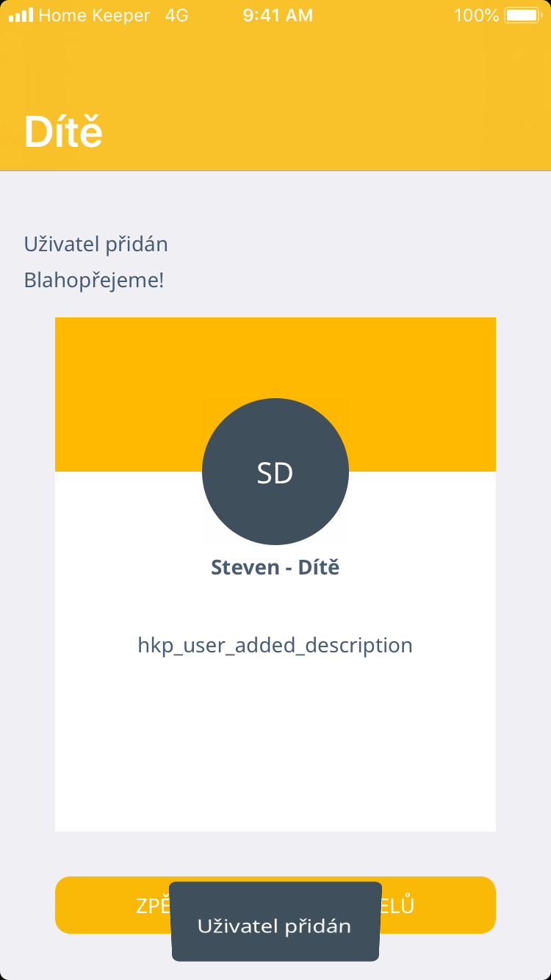Tap the cellular signal strength bars
This screenshot has width=551, height=980.
[21, 15]
